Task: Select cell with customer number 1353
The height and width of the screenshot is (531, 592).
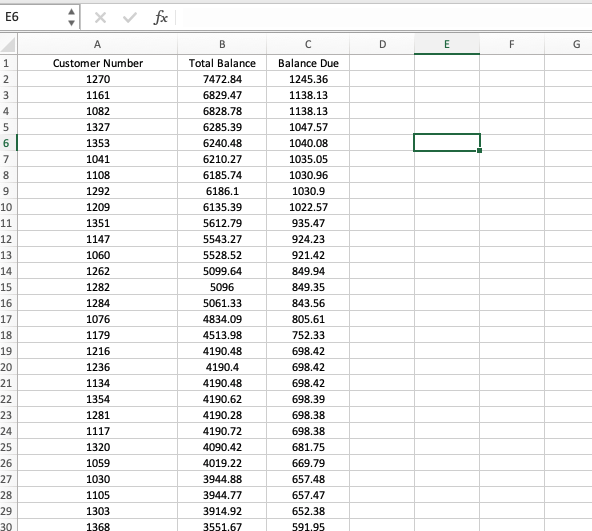Action: (97, 143)
